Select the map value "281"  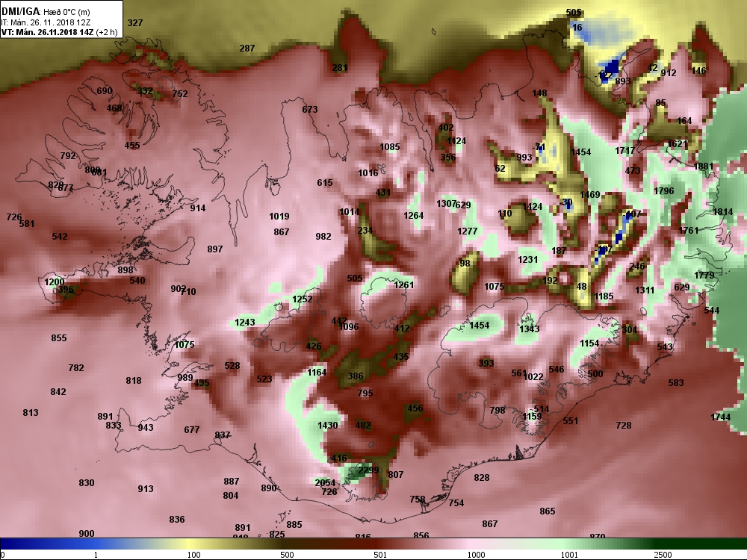point(340,68)
